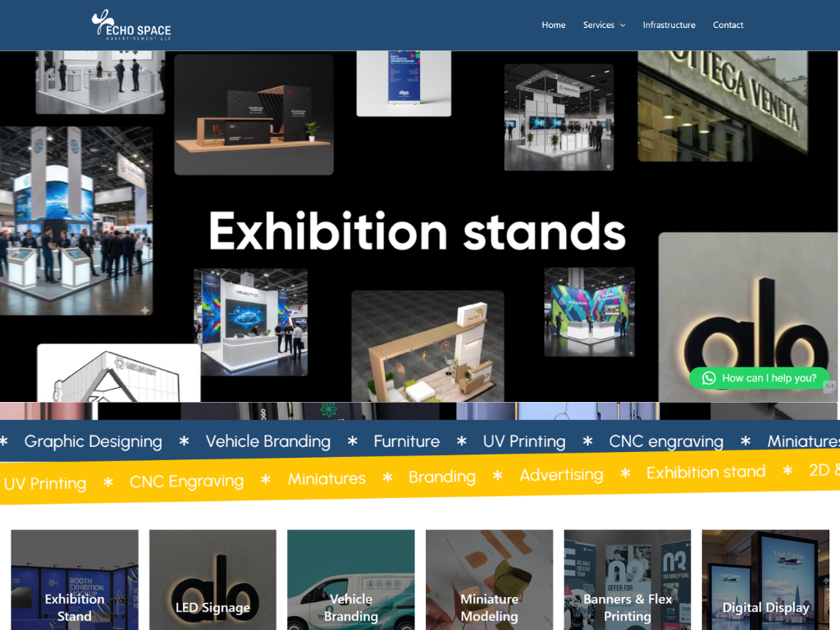Choose the Miniature Modeling card
The width and height of the screenshot is (840, 630).
489,581
